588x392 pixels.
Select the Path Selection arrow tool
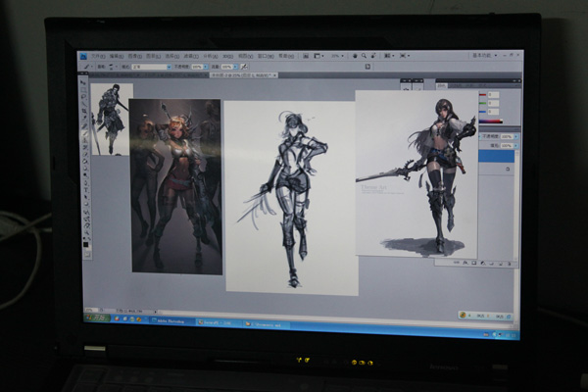click(x=86, y=197)
